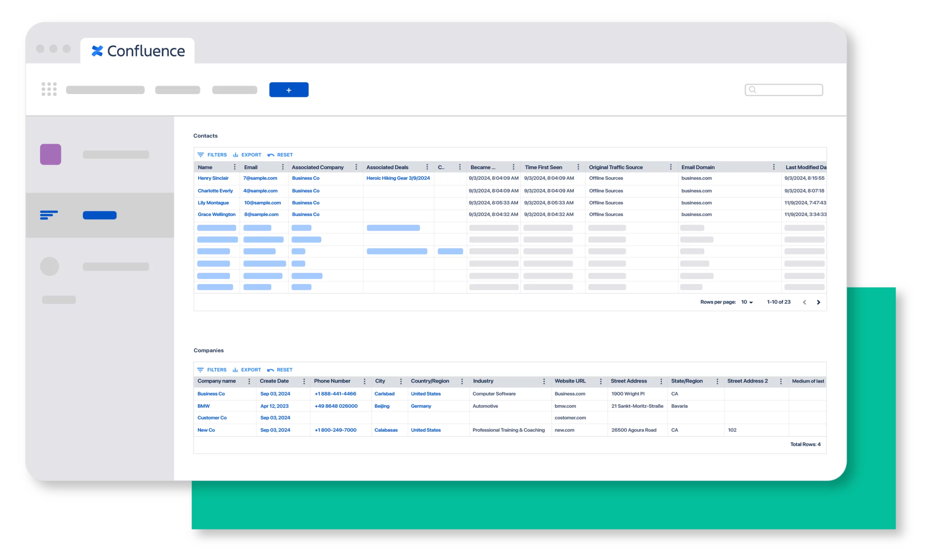Click the Carlsbad city link
Image resolution: width=947 pixels, height=560 pixels.
[x=384, y=394]
